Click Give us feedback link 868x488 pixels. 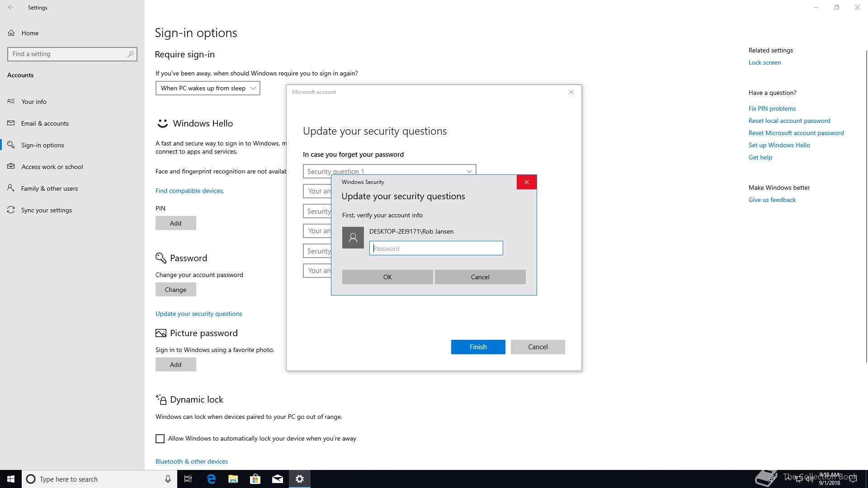[772, 200]
